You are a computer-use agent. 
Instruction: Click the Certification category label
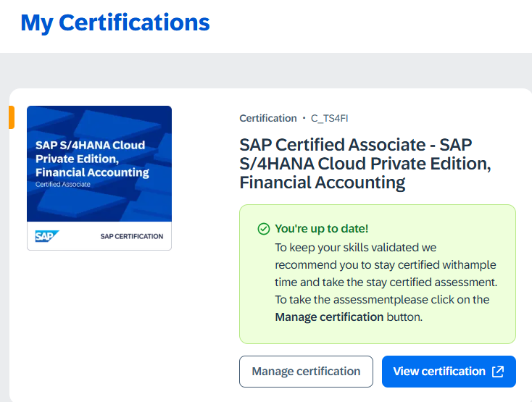268,118
